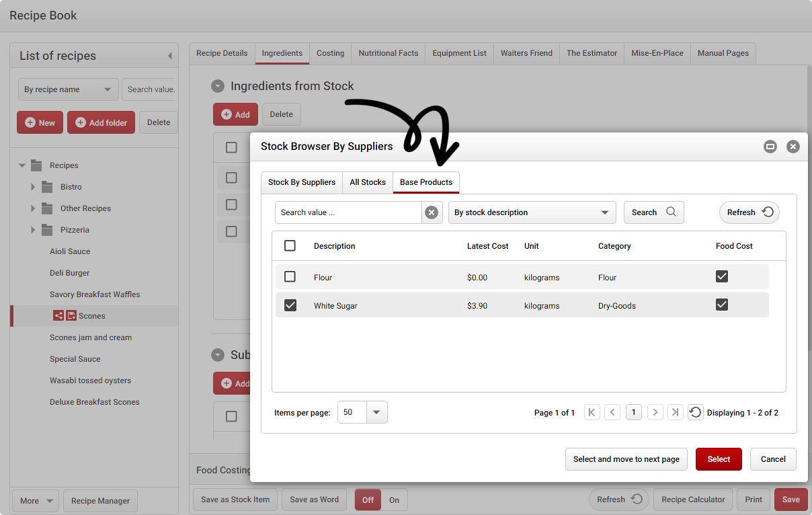The height and width of the screenshot is (515, 812).
Task: Click the red Select button
Action: point(719,459)
